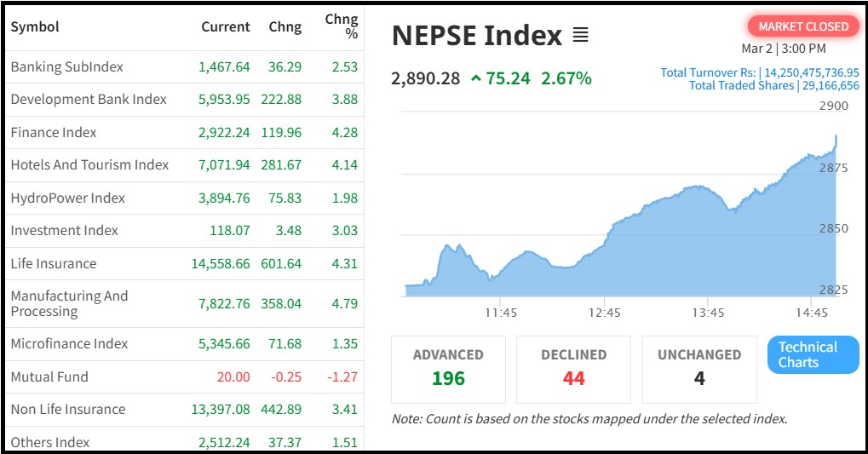Select the Mutual Fund row
The height and width of the screenshot is (454, 868).
point(49,376)
